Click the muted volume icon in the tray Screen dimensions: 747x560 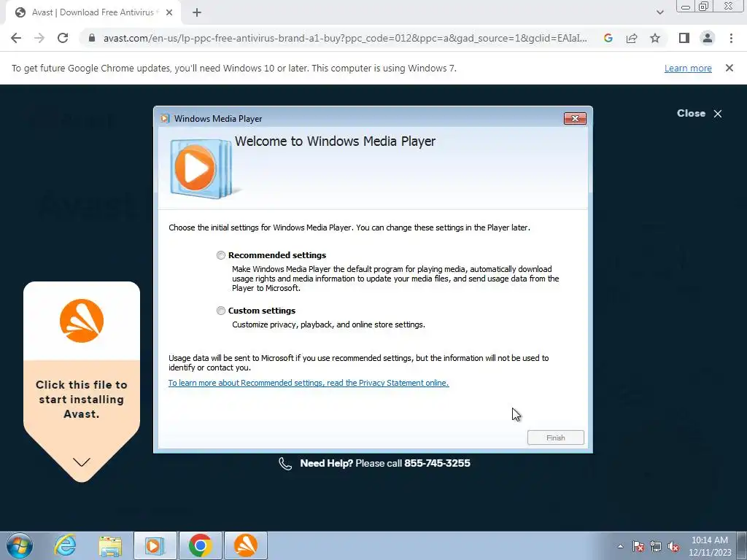[x=673, y=546]
